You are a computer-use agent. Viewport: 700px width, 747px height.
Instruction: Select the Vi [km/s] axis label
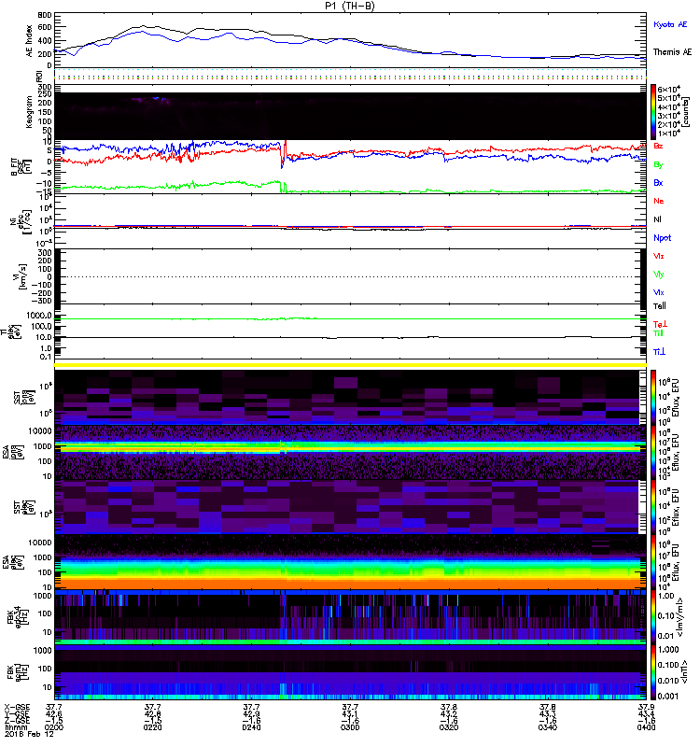(21, 276)
